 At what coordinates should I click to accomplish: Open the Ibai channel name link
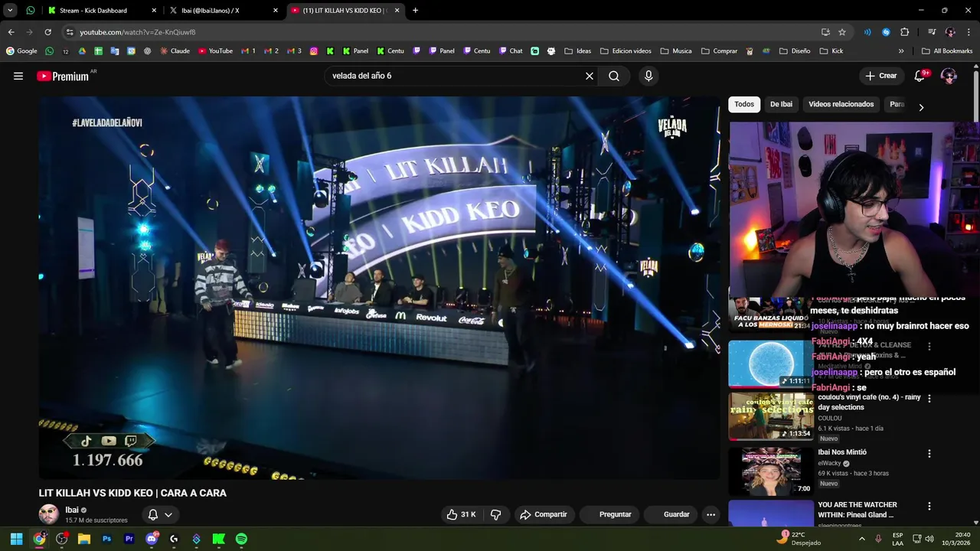click(72, 510)
